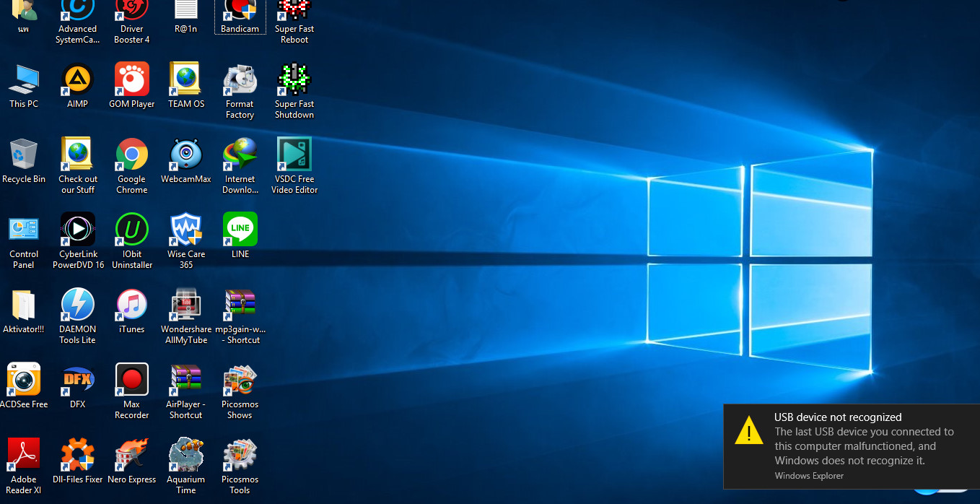The width and height of the screenshot is (980, 504).
Task: Select the Aktivator!!! folder
Action: (x=24, y=305)
